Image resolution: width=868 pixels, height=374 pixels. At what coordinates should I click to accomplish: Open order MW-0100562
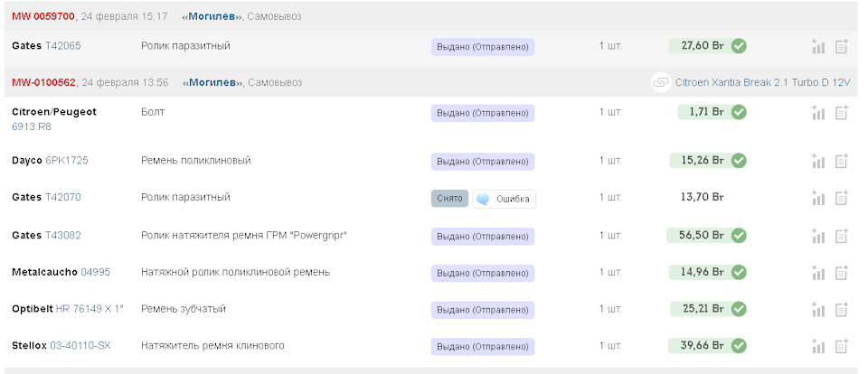click(x=43, y=82)
